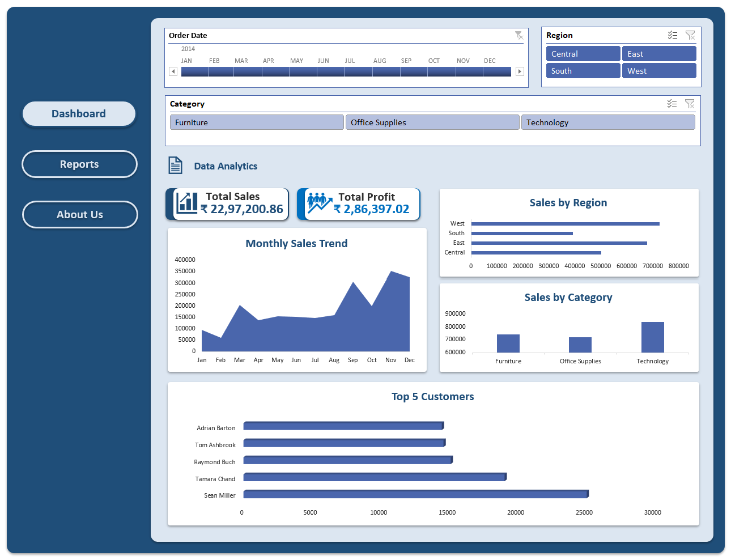Image resolution: width=731 pixels, height=560 pixels.
Task: Toggle the Office Supplies category filter
Action: click(432, 122)
